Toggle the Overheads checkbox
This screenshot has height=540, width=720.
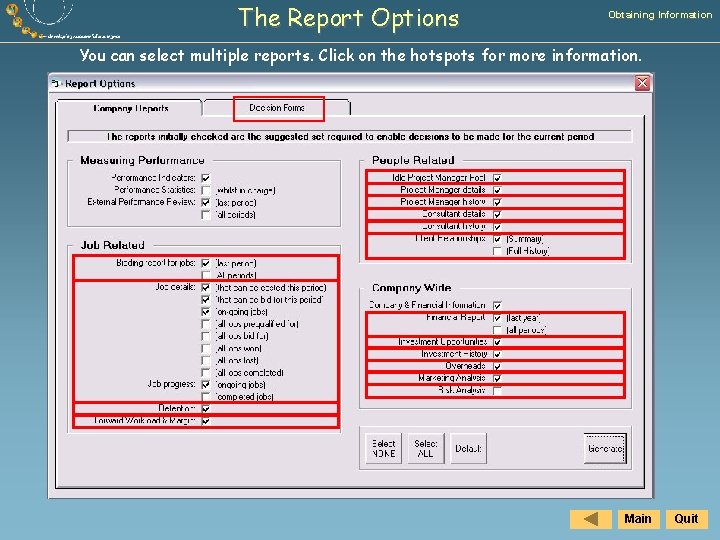[497, 366]
